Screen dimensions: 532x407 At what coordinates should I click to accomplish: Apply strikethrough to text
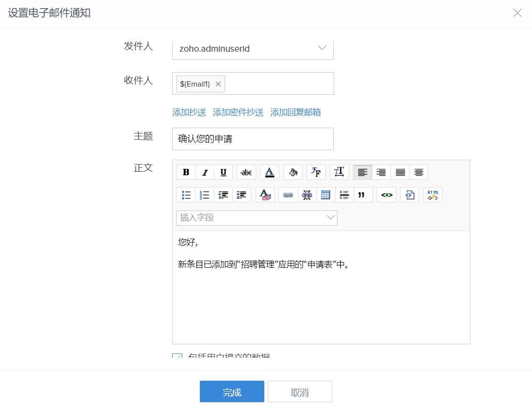(246, 172)
